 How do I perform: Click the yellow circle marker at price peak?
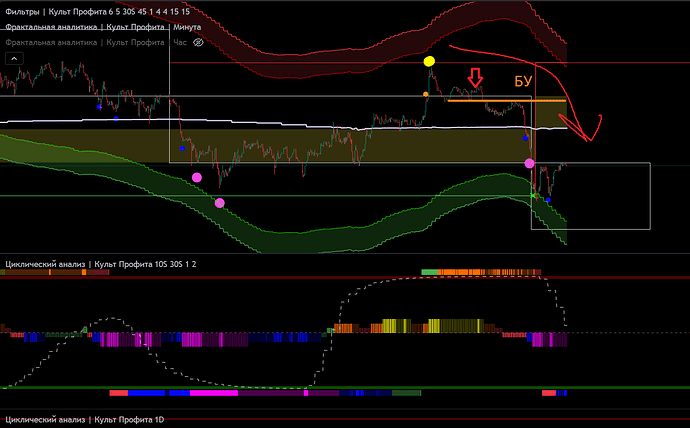429,62
